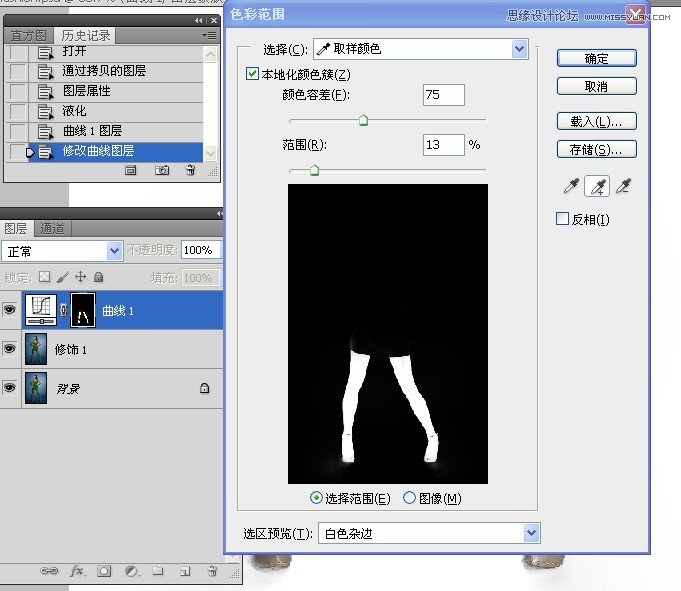681x591 pixels.
Task: Select the 背景 layer thumbnail
Action: [x=36, y=388]
